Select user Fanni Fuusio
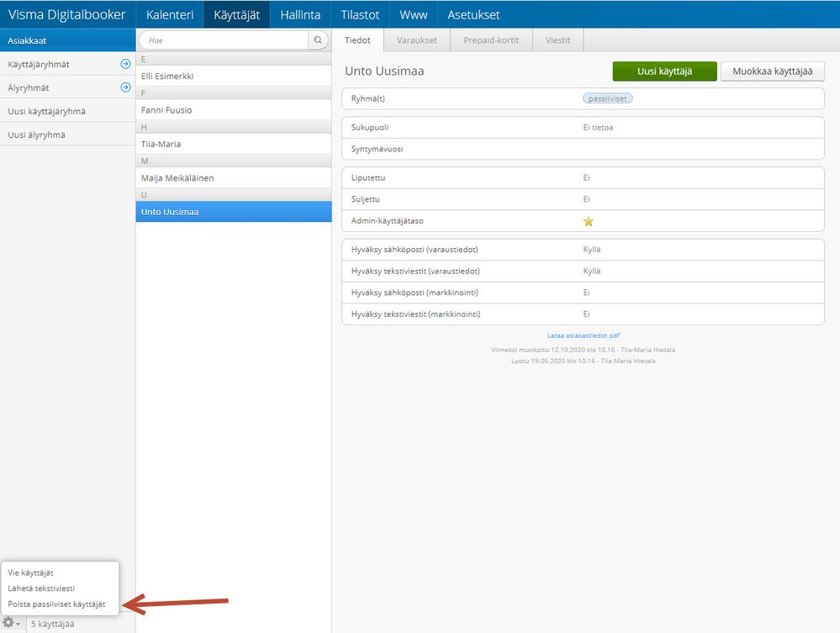The height and width of the screenshot is (633, 840). coord(234,110)
